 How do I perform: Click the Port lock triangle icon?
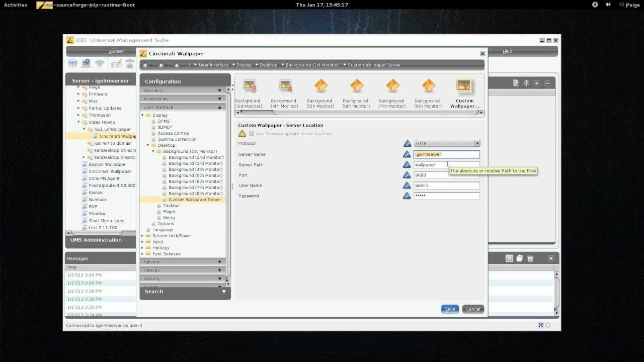point(407,175)
